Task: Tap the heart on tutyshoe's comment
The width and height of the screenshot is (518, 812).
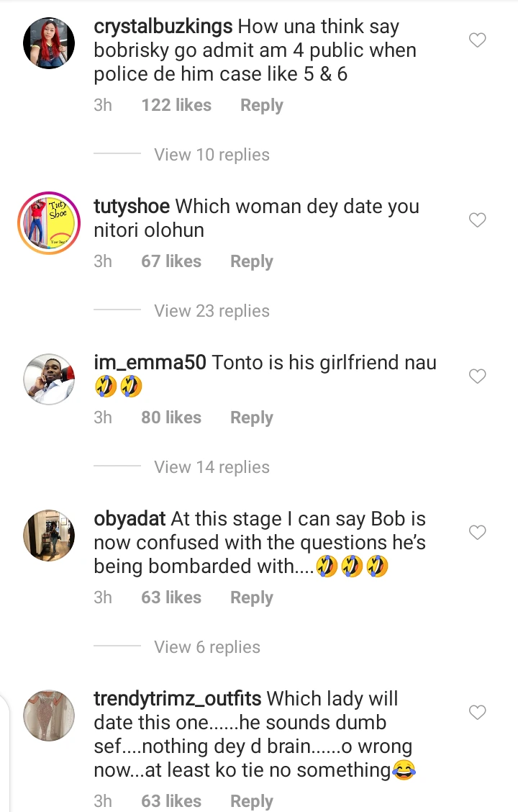Action: click(478, 220)
